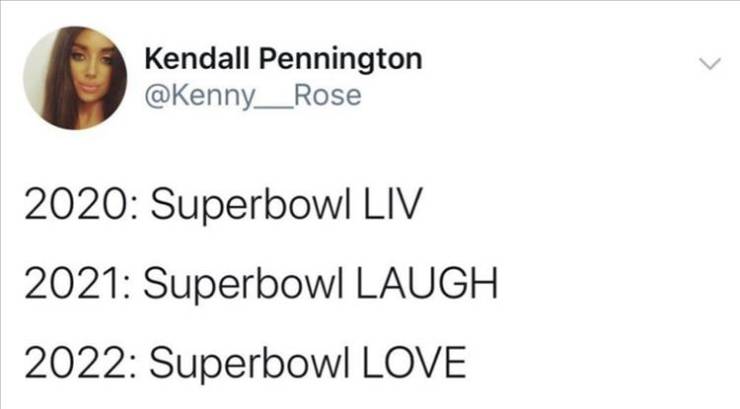Screen dimensions: 740x409
Task: Expand the tweet options chevron
Action: pos(710,64)
